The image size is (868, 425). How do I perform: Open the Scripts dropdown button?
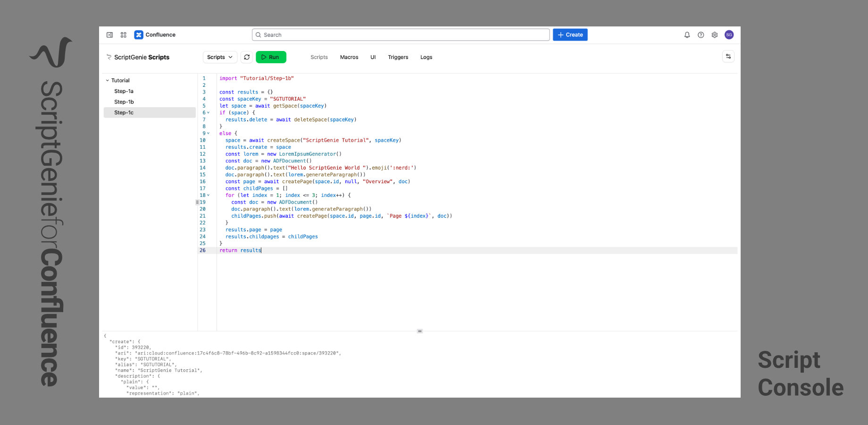coord(220,57)
